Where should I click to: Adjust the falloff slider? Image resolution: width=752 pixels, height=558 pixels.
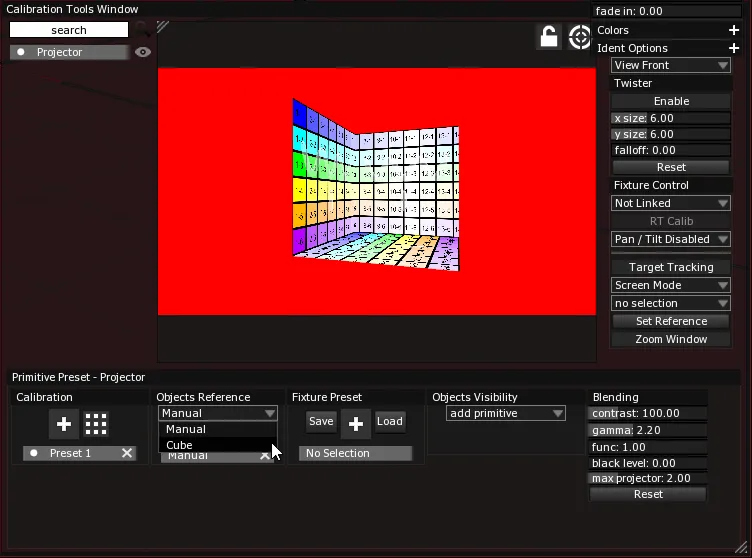(671, 150)
